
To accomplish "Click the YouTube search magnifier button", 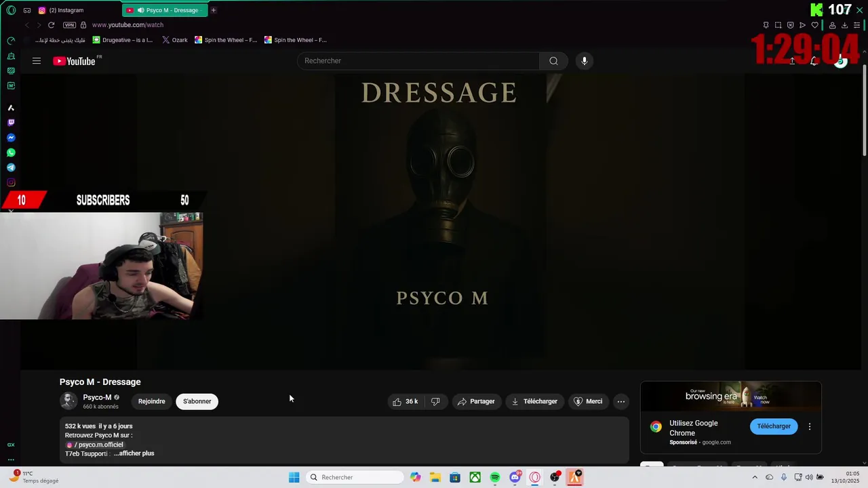I will (x=554, y=61).
